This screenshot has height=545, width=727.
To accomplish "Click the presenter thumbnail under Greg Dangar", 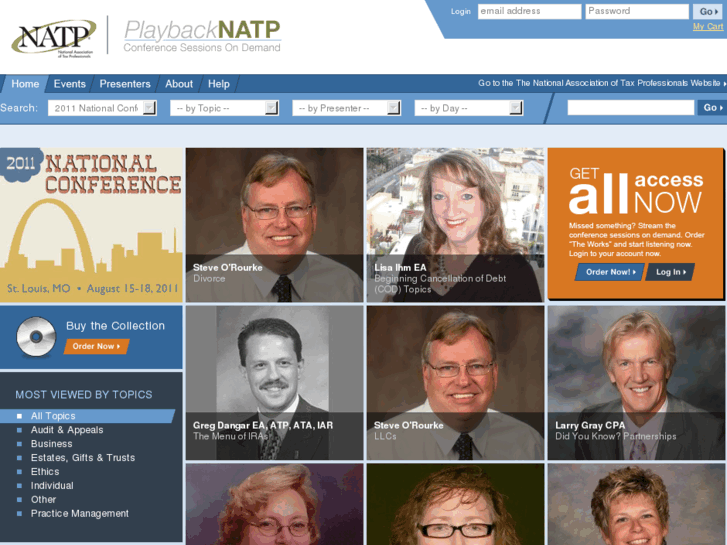I will 274,504.
